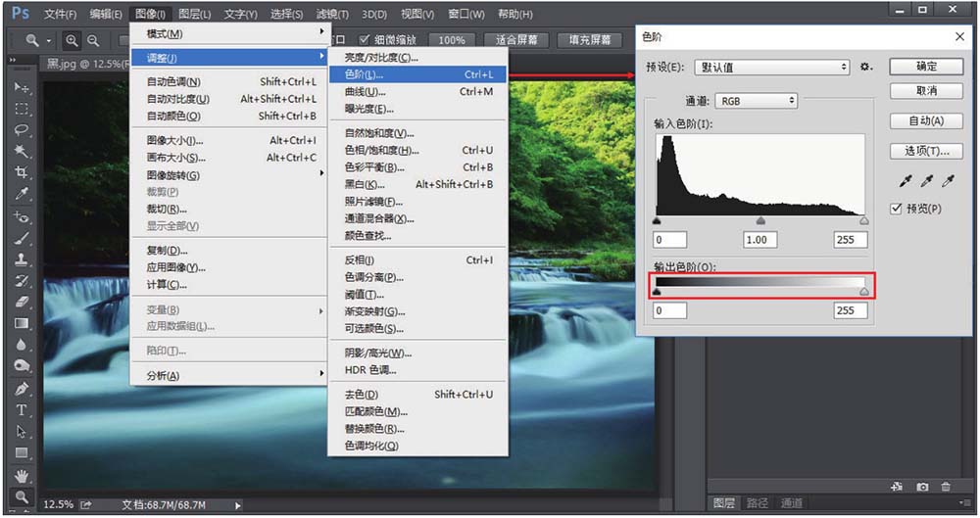Image resolution: width=980 pixels, height=518 pixels.
Task: Click the 确定 button in Levels dialog
Action: pos(925,67)
